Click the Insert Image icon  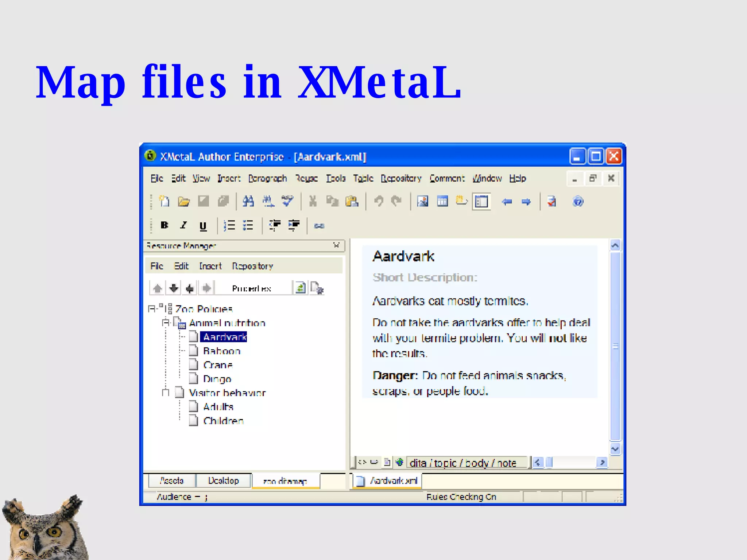423,201
